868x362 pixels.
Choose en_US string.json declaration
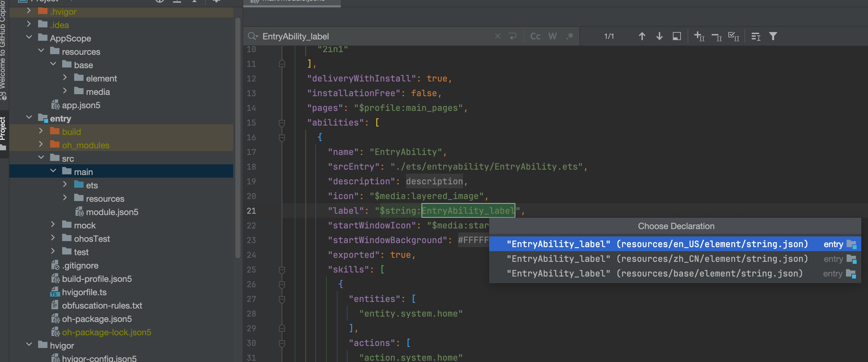point(675,244)
